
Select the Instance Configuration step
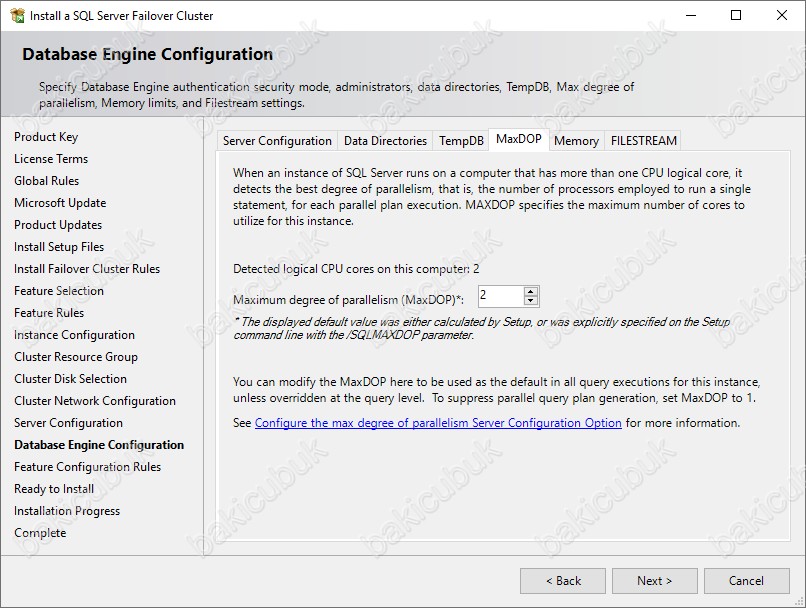click(75, 335)
